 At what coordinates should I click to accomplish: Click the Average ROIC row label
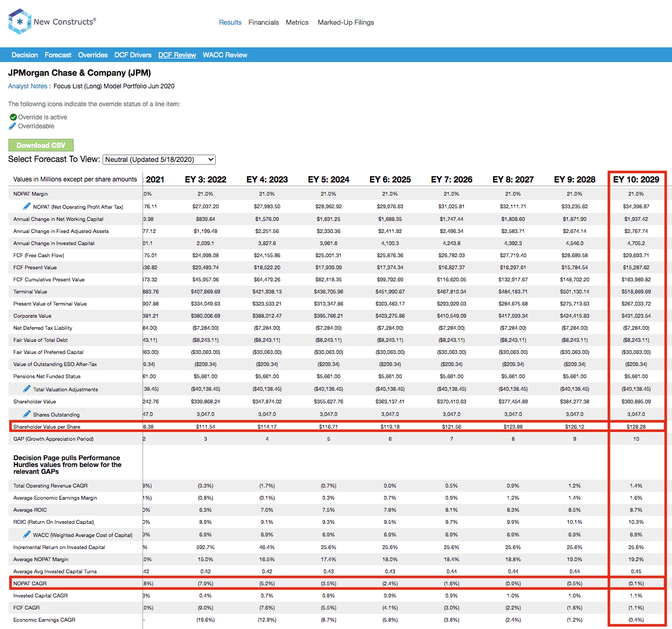click(x=30, y=510)
